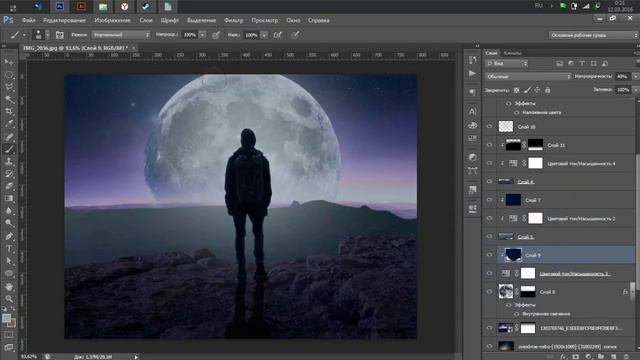Hide the selected layer Слой 9
Viewport: 640px width, 360px height.
(489, 255)
